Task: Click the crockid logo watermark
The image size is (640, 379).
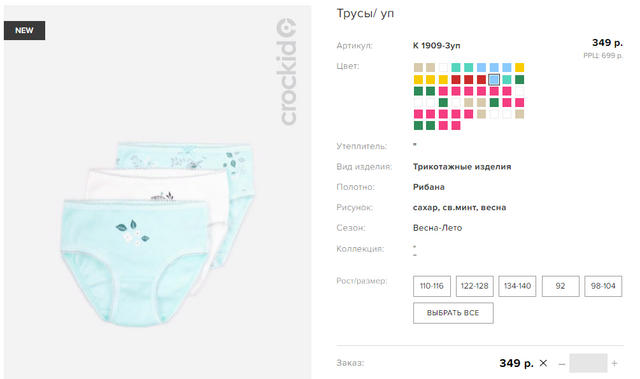Action: tap(286, 72)
